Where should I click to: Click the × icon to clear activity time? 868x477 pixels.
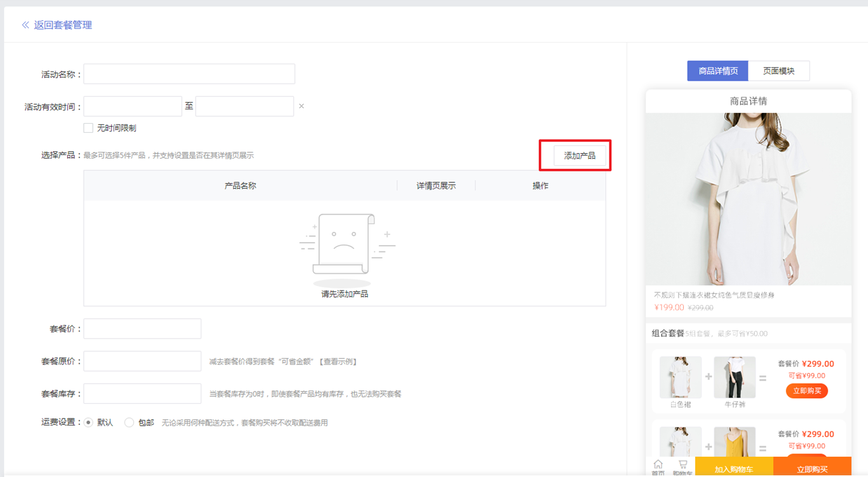(301, 106)
